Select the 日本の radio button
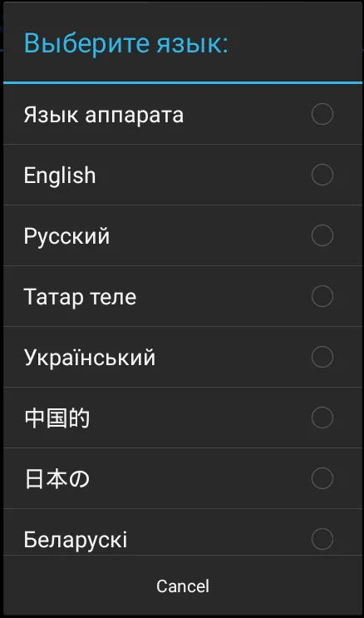Screen dimensions: 364x618 click(x=322, y=478)
